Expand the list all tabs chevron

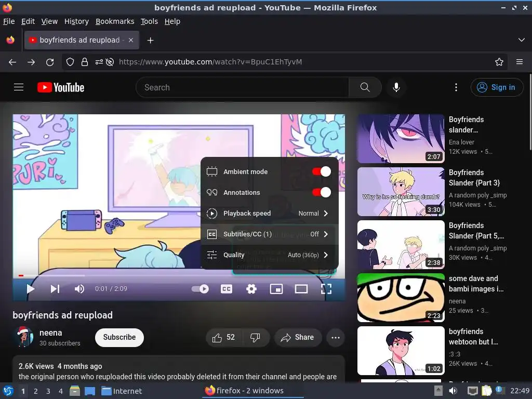click(522, 40)
